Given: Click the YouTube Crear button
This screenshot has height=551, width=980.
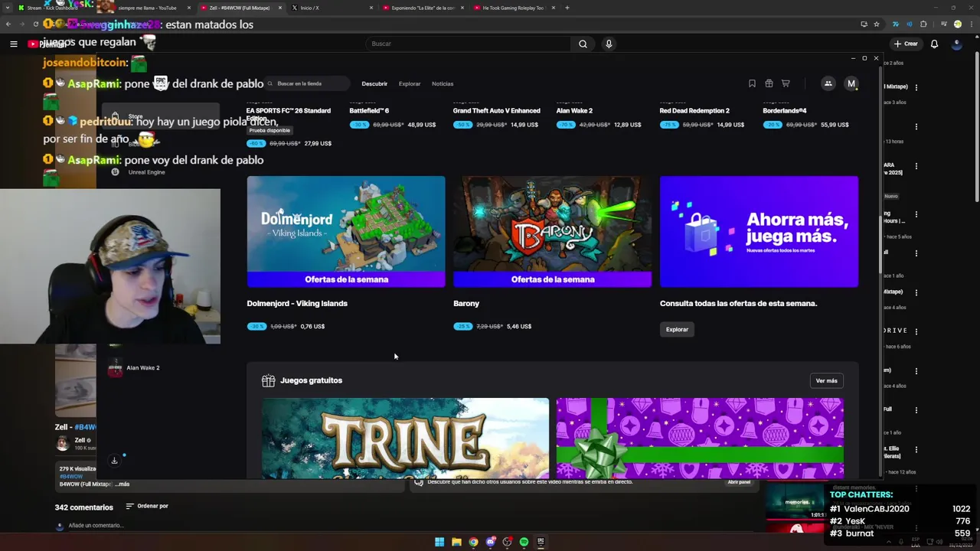Looking at the screenshot, I should (905, 44).
